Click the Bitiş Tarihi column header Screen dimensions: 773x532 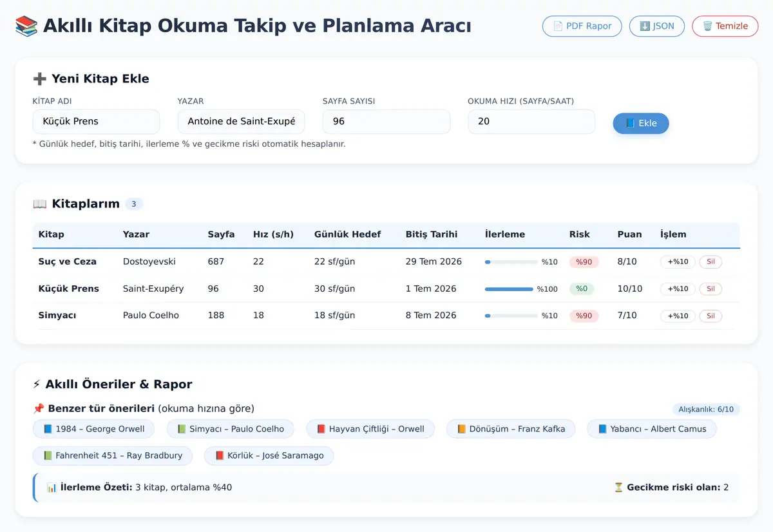pyautogui.click(x=432, y=234)
